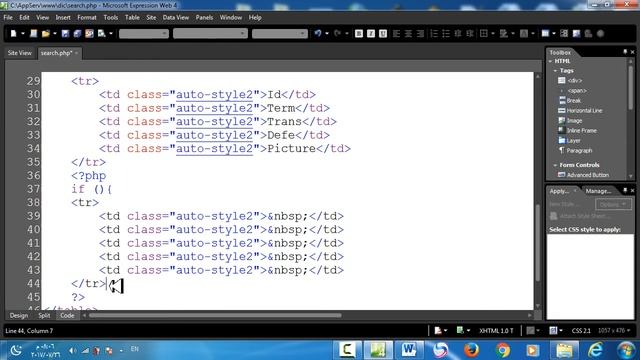This screenshot has height=360, width=640.
Task: Select the <span> tag in the Toolbox
Action: tap(577, 91)
